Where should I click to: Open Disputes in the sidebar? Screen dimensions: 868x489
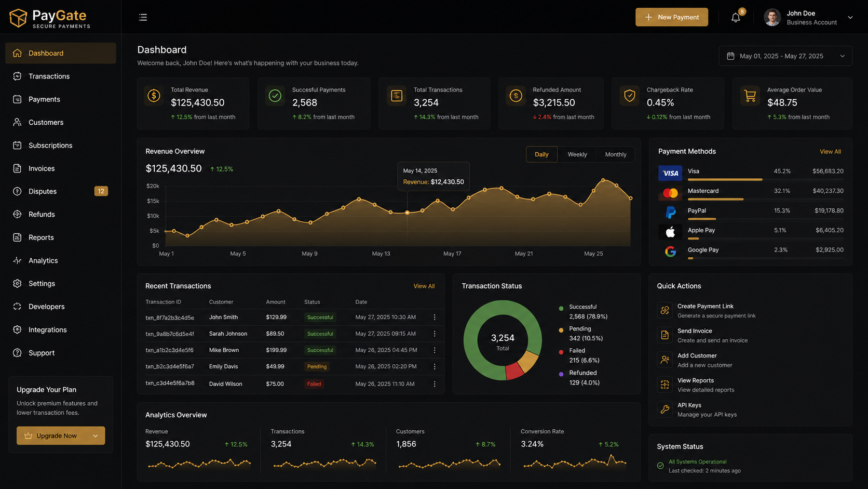tap(61, 191)
